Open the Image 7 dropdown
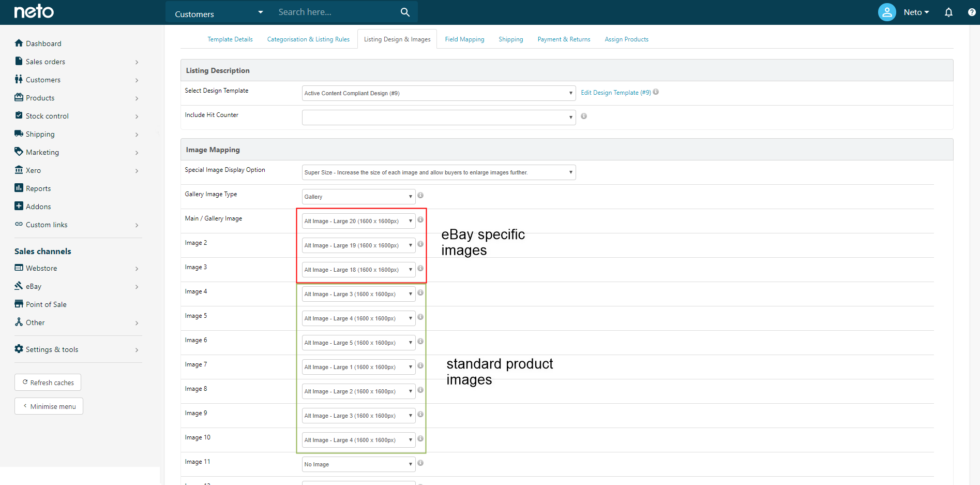Image resolution: width=980 pixels, height=485 pixels. [358, 367]
